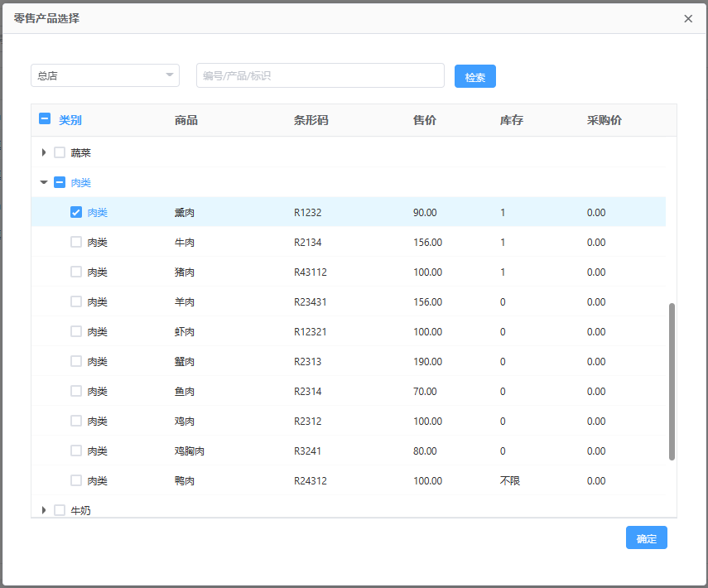Check the 羊肉 row checkbox
Screen dimensions: 708x588
coord(76,301)
